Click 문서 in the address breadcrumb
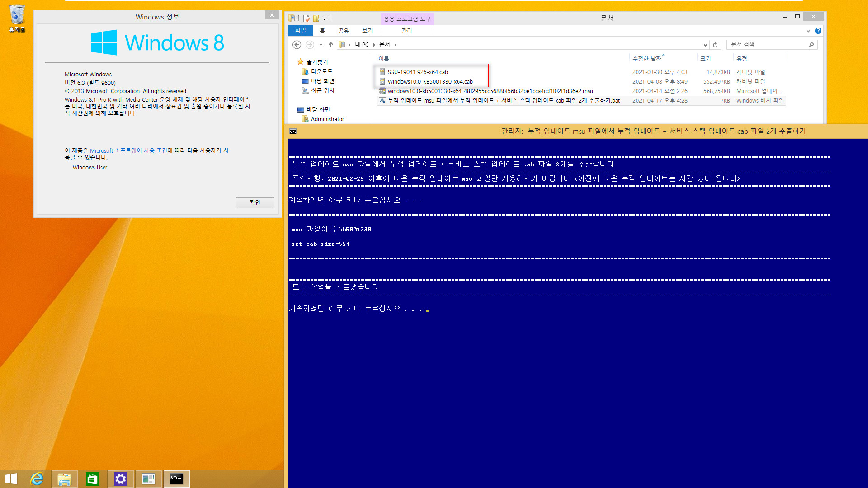 click(x=385, y=45)
